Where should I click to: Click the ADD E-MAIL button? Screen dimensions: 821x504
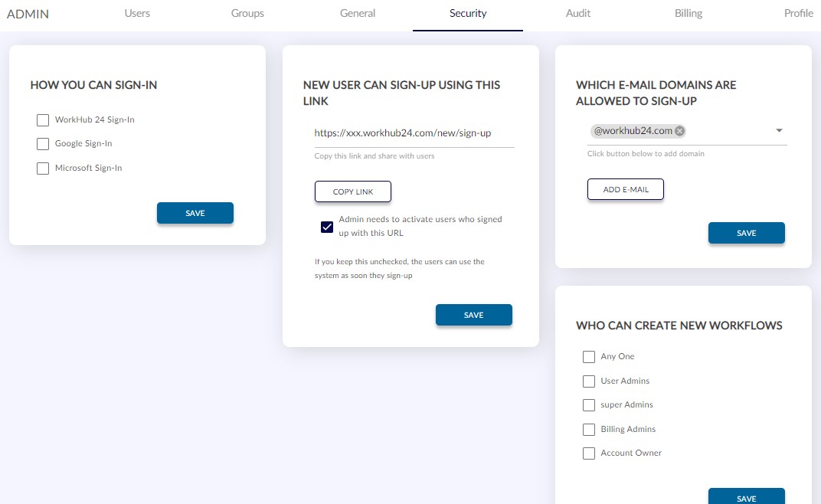pos(626,189)
